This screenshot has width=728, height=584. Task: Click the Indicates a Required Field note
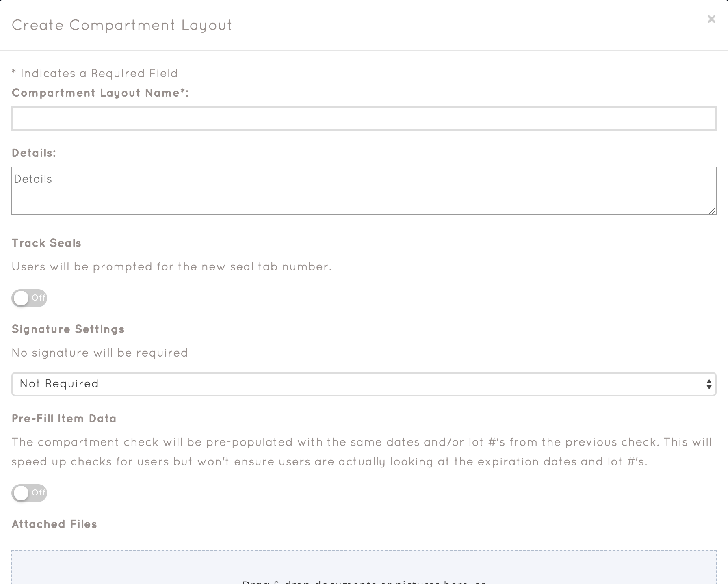tap(95, 74)
